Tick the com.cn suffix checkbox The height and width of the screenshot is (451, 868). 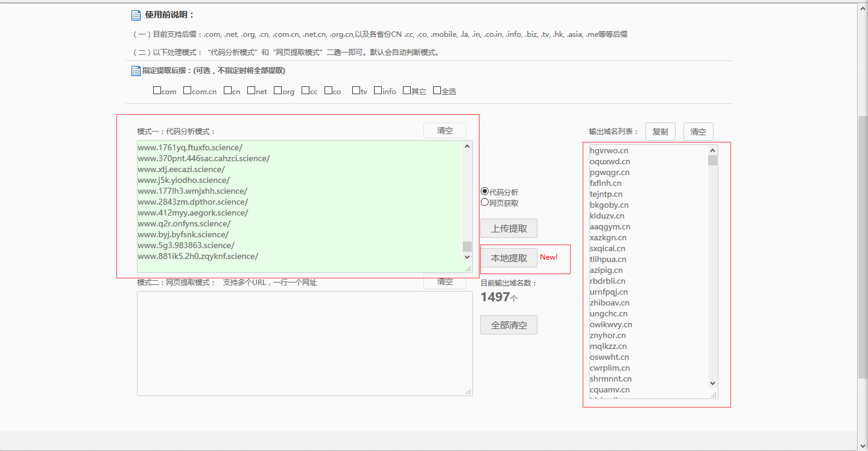187,91
